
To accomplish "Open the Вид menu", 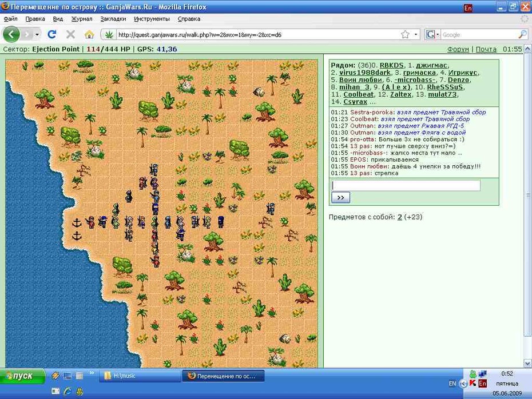I will pyautogui.click(x=58, y=19).
